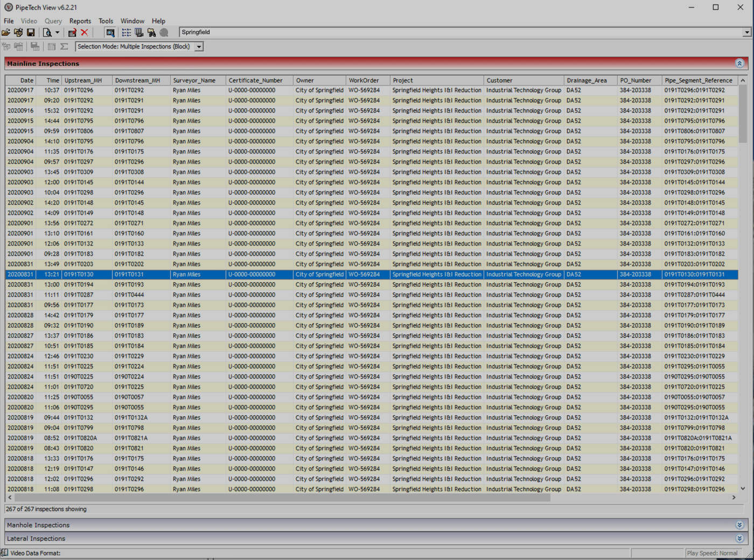Open the dropdown arrow beside print preview
The image size is (754, 560).
[57, 33]
